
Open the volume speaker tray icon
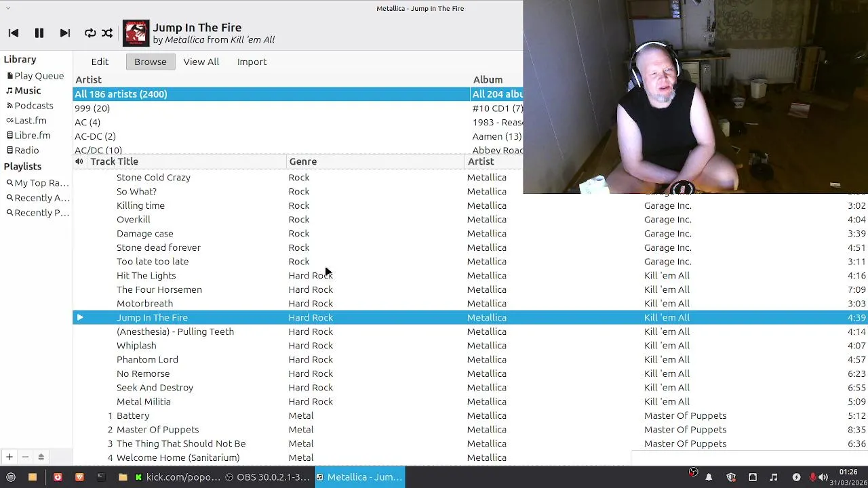(823, 477)
